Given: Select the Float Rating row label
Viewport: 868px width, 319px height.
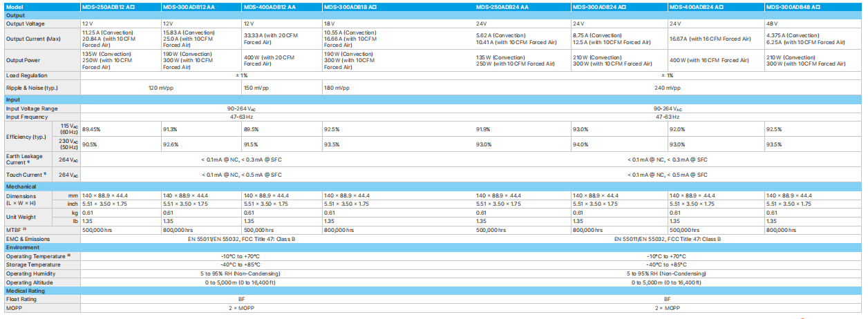Looking at the screenshot, I should tap(21, 300).
